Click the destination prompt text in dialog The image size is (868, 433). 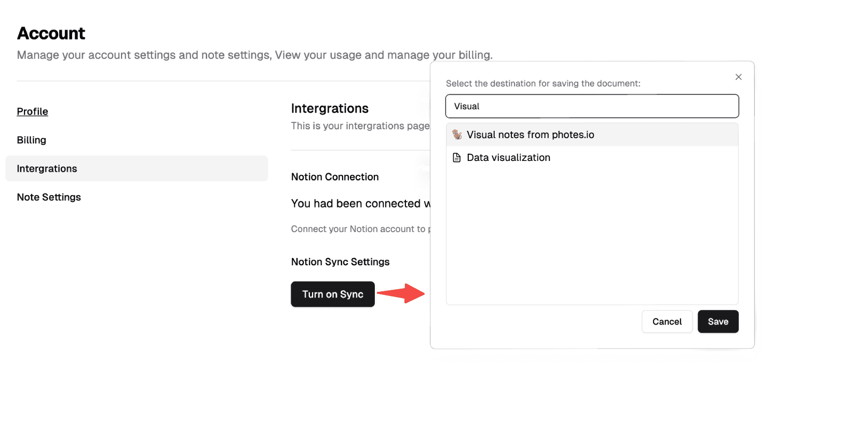coord(543,83)
